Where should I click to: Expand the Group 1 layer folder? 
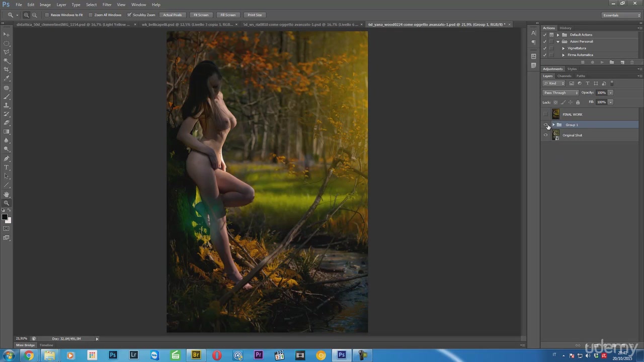553,125
